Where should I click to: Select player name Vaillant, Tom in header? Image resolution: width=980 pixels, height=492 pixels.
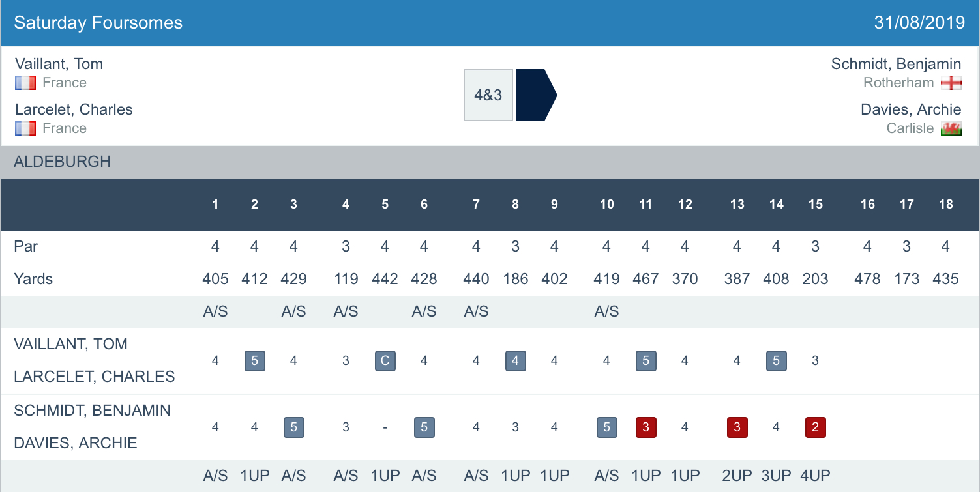click(x=59, y=64)
